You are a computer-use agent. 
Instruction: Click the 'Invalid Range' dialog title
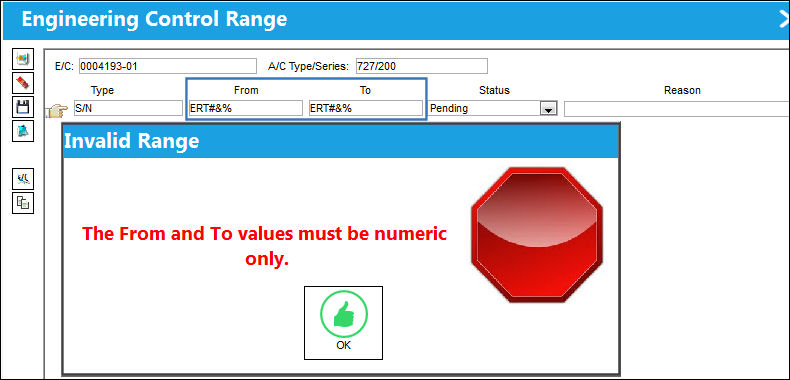point(131,141)
